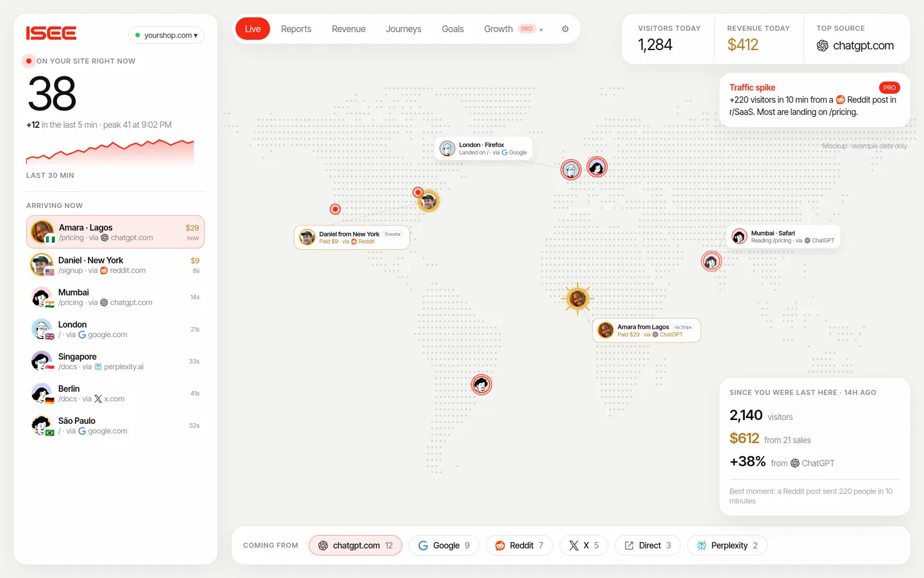Screen dimensions: 924x578
Task: Click the Traffic spike heading
Action: pyautogui.click(x=752, y=87)
